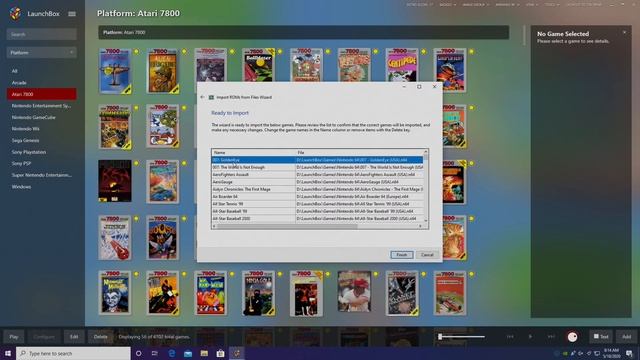
Task: Click Finish in the import wizard
Action: (x=402, y=255)
